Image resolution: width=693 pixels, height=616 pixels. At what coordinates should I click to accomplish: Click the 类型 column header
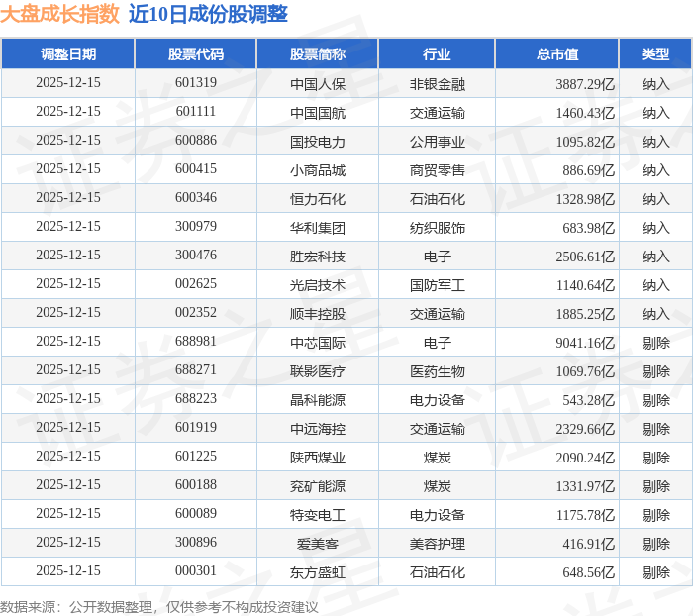655,53
